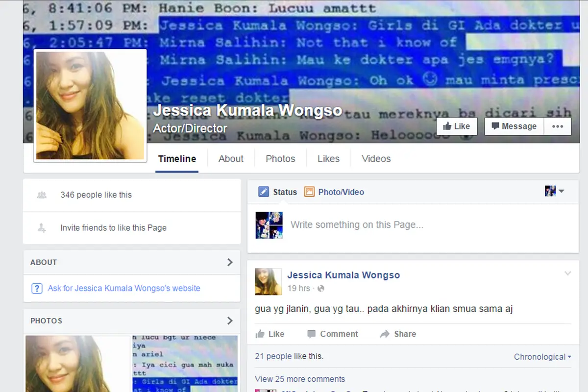The width and height of the screenshot is (588, 392).
Task: Focus the 'Write something on this Page' field
Action: [x=413, y=225]
